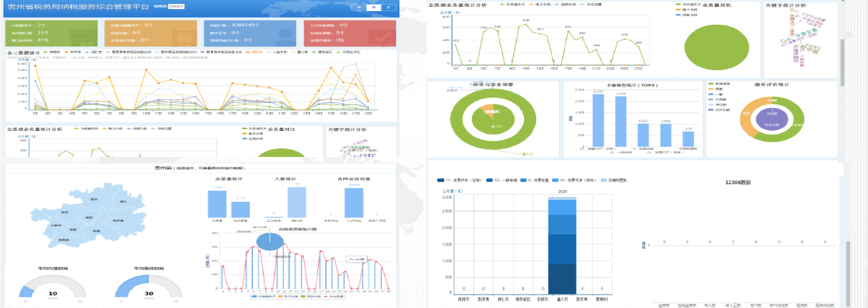Click the purple center of 服务评价统计 donut
868x308 pixels.
(772, 119)
